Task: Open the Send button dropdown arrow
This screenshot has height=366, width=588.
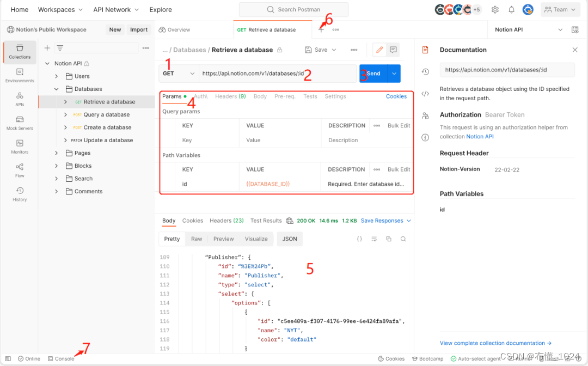Action: [394, 74]
